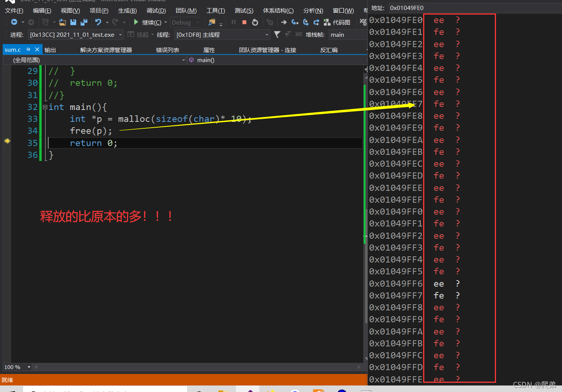This screenshot has width=562, height=392.
Task: Open the Undo history dropdown arrow
Action: coord(107,22)
